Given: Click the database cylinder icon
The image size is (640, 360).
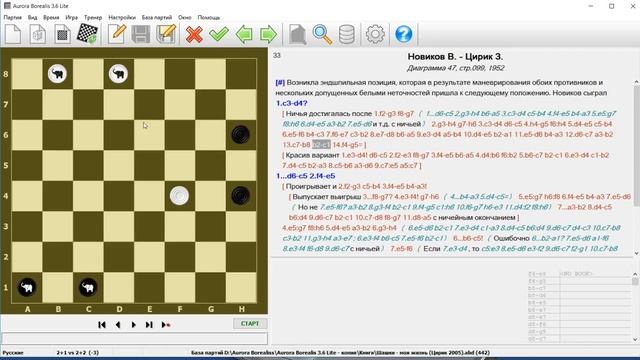Looking at the screenshot, I should [347, 34].
